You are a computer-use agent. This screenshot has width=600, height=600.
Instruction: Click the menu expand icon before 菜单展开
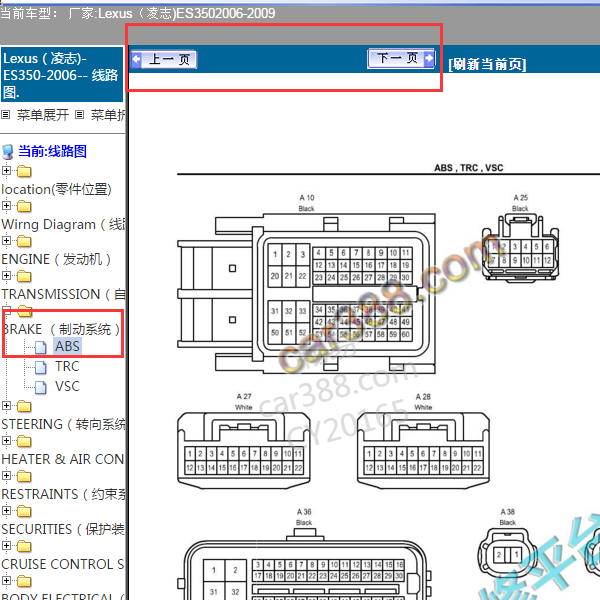[5, 114]
